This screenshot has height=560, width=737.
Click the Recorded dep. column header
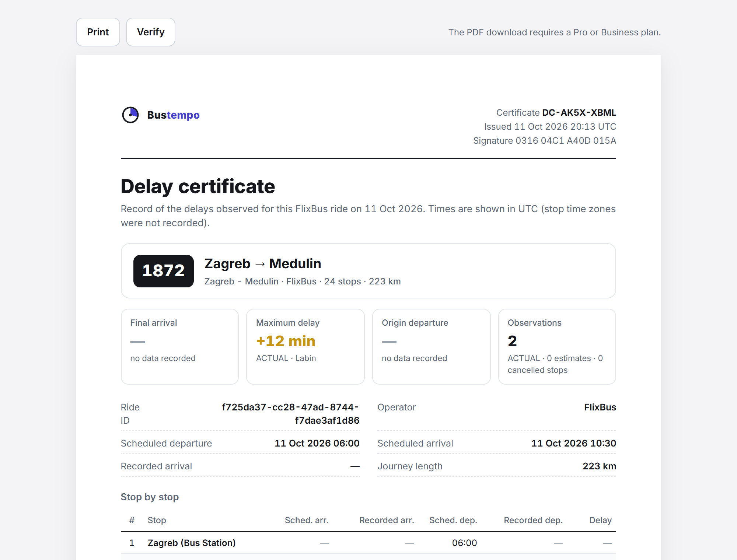(533, 520)
